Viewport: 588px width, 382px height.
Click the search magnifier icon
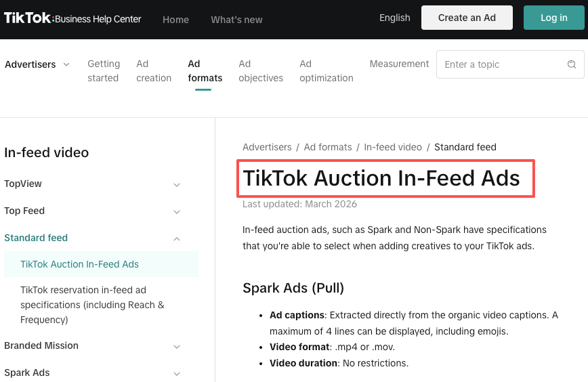tap(572, 64)
